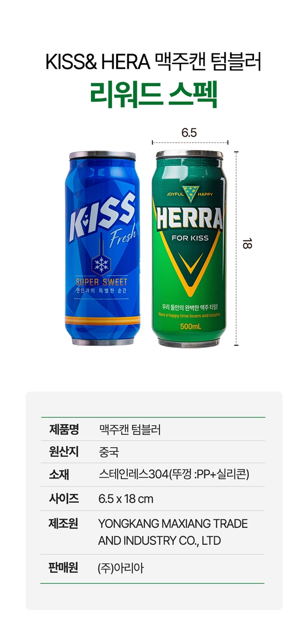The height and width of the screenshot is (644, 308).
Task: Select the 소재 row label
Action: coord(59,475)
